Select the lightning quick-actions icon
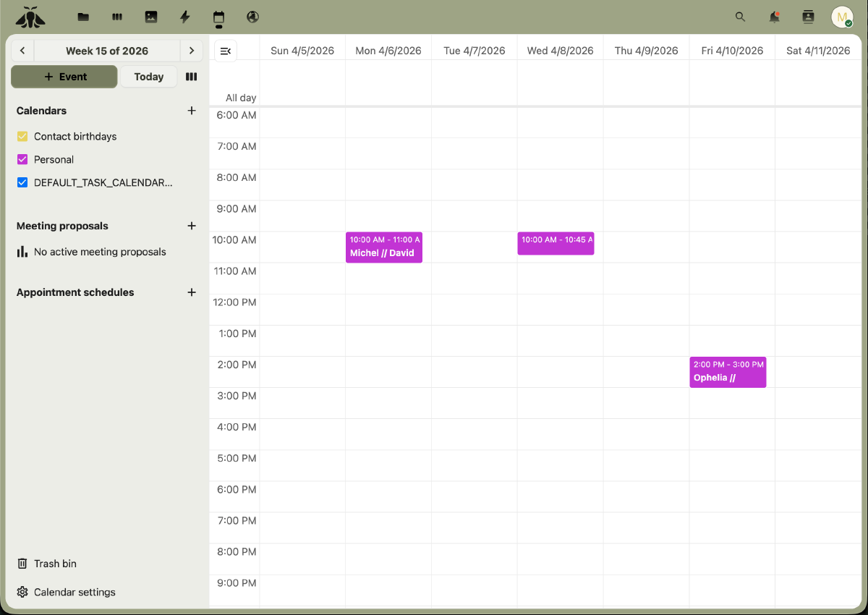The height and width of the screenshot is (615, 868). point(184,17)
